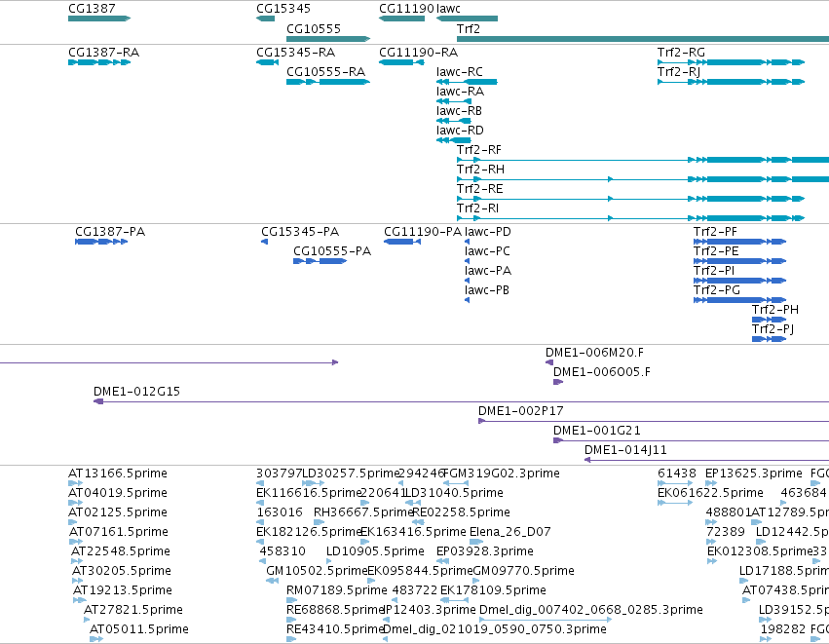Click the DME1-014J11 BAC label
The height and width of the screenshot is (644, 829).
(x=625, y=450)
